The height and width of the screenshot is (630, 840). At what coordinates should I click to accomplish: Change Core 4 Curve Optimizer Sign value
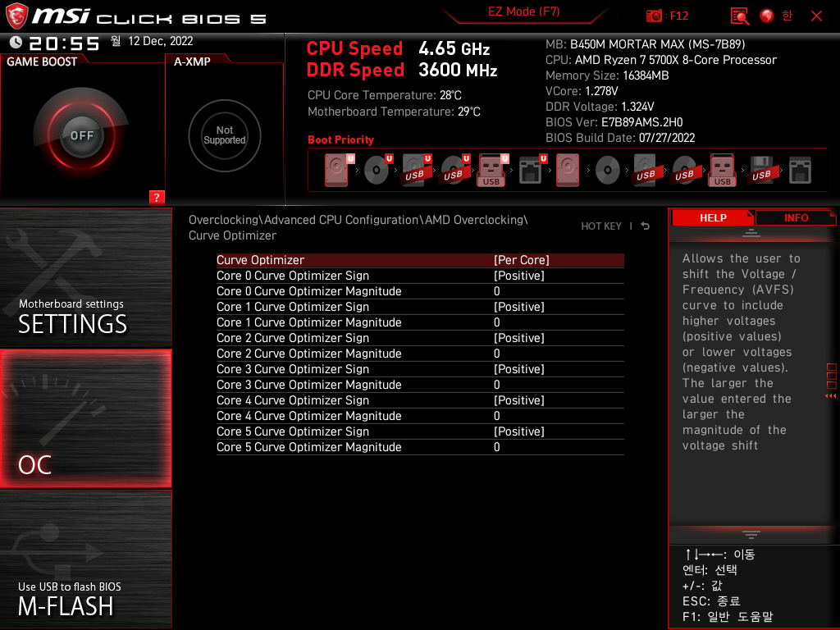(x=518, y=400)
